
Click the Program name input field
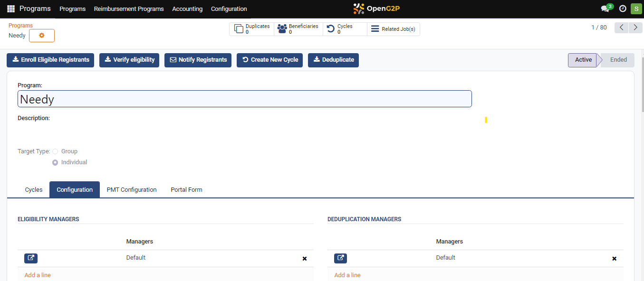(x=244, y=99)
